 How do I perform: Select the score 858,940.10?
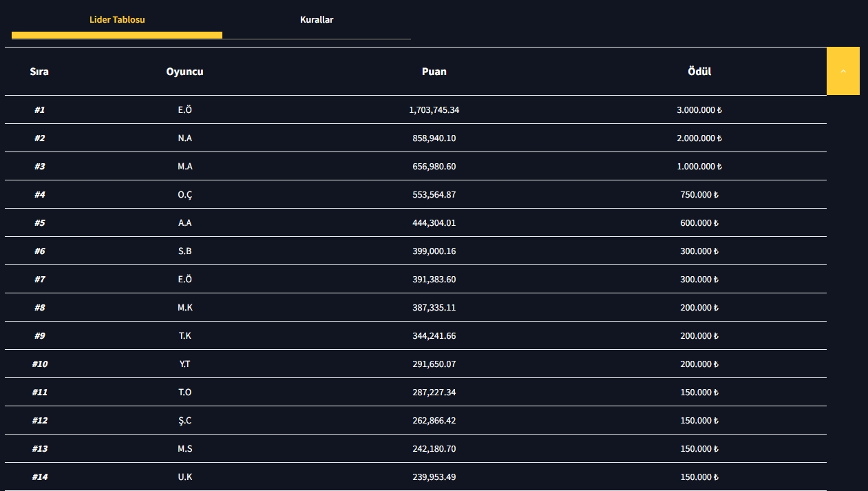(434, 138)
